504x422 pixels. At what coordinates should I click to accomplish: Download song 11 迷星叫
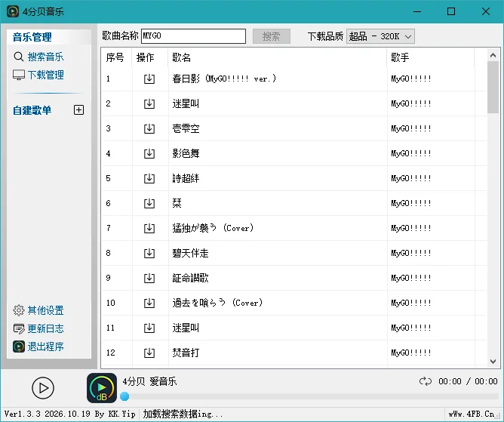pos(149,328)
